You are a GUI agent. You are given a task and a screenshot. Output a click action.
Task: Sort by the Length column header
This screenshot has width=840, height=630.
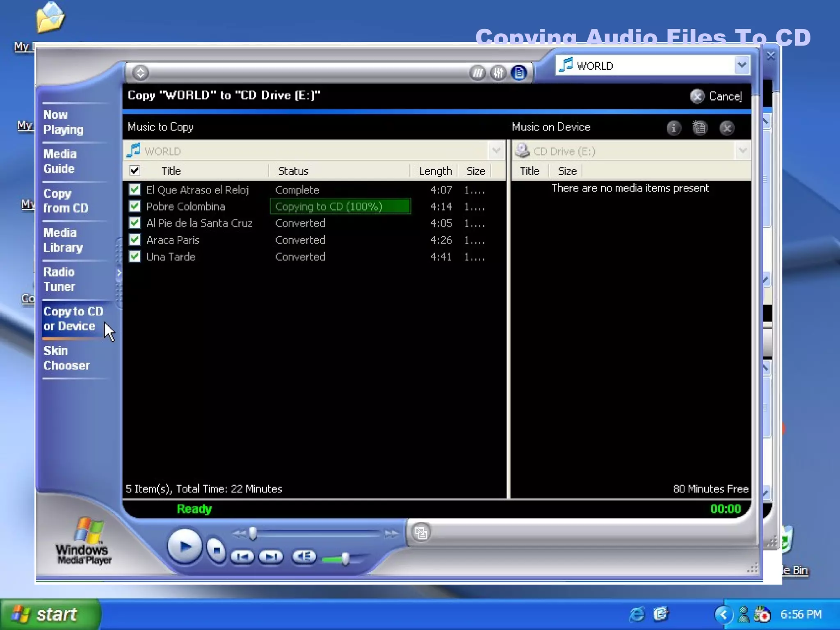[435, 171]
